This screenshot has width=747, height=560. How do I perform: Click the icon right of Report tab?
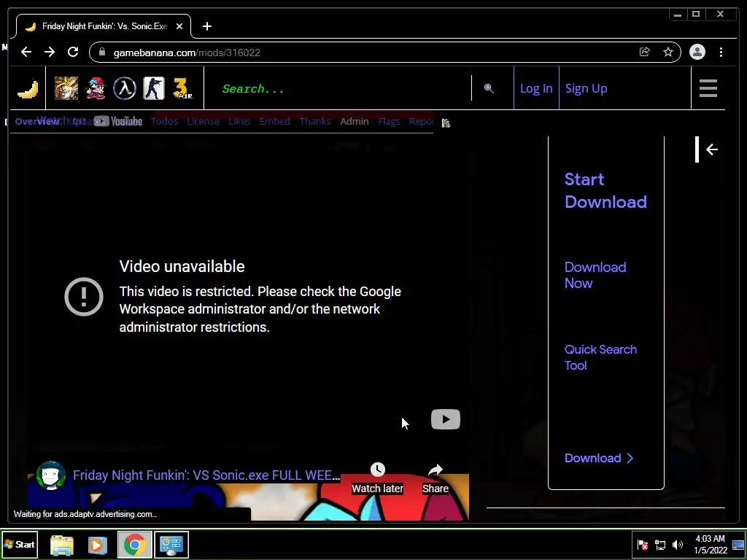(446, 122)
